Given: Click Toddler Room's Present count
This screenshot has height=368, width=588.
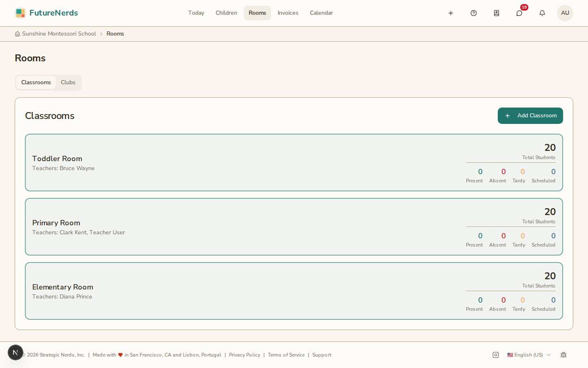Looking at the screenshot, I should click(x=480, y=172).
